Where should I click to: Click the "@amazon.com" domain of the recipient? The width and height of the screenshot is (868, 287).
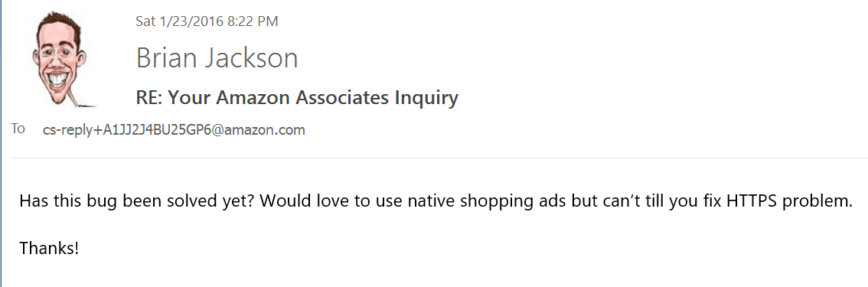257,131
